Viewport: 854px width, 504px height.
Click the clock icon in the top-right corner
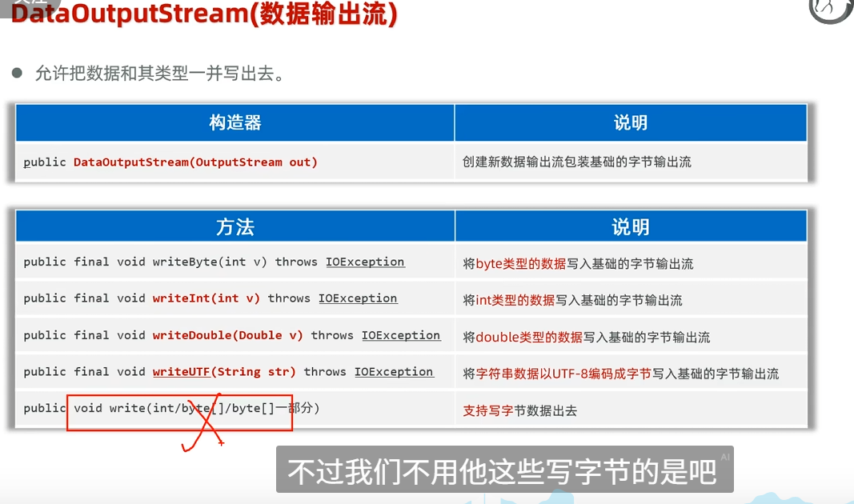831,10
